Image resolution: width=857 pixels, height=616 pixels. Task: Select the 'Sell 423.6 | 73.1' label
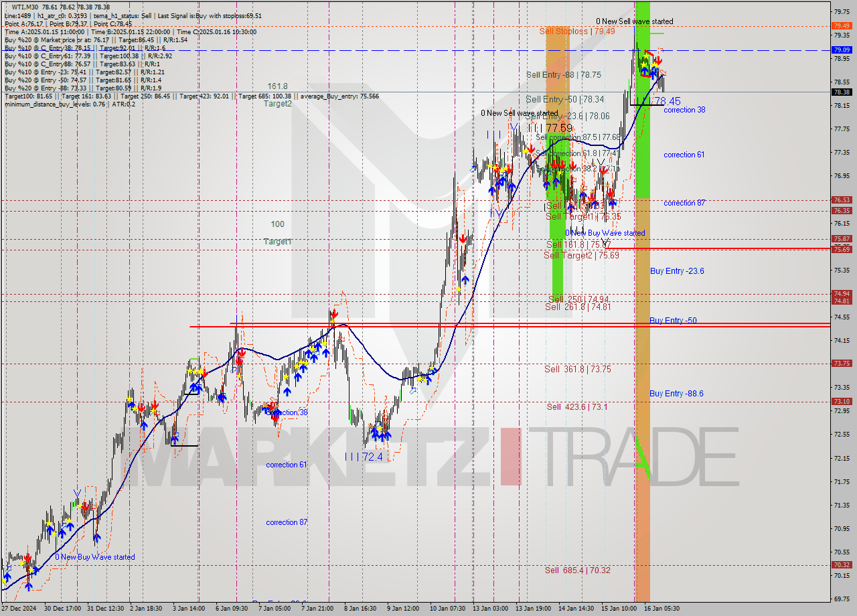coord(577,406)
